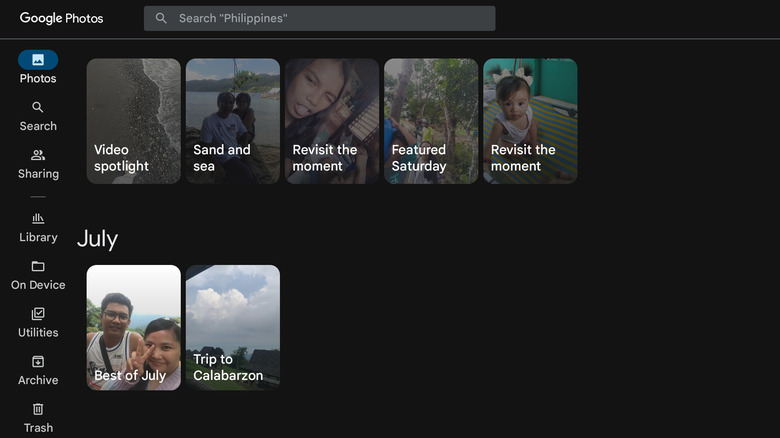Open the first Revisit the moment card

pyautogui.click(x=331, y=121)
